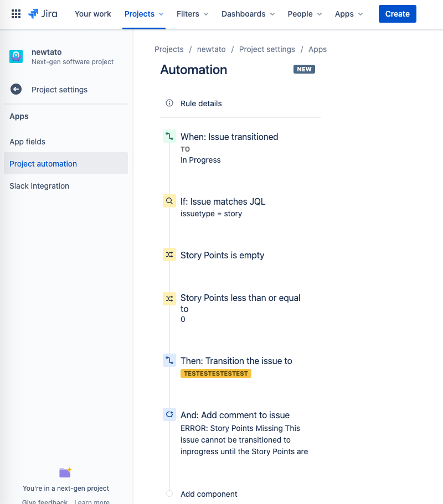Open the Dashboards menu label
The image size is (443, 504).
[x=244, y=14]
